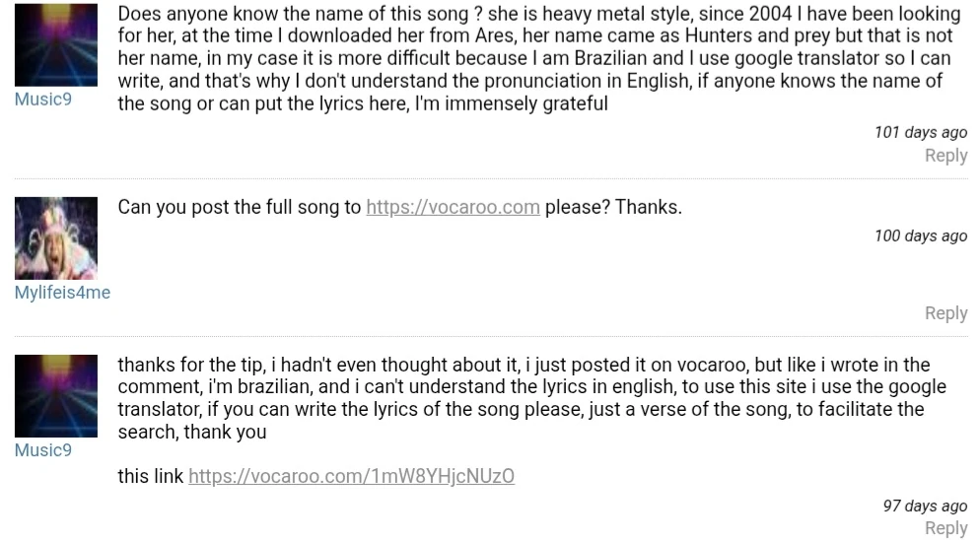
Task: Click Mylifeis4me's profile avatar image
Action: coord(55,237)
